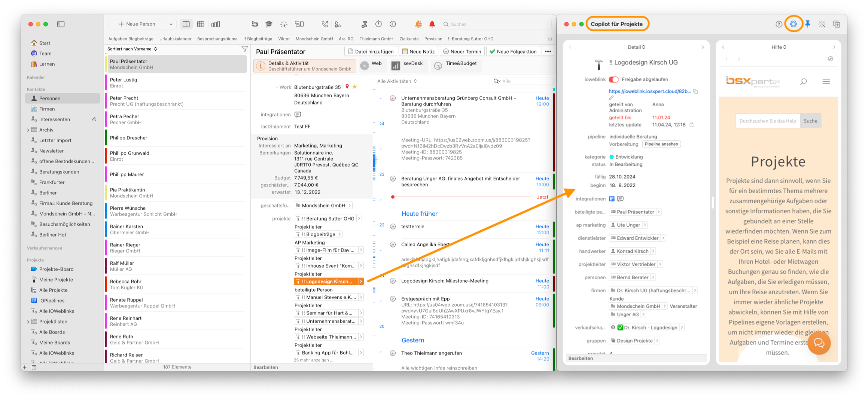Viewport: 868px width, 395px height.
Task: Open iOPipelines in the sidebar
Action: [62, 301]
